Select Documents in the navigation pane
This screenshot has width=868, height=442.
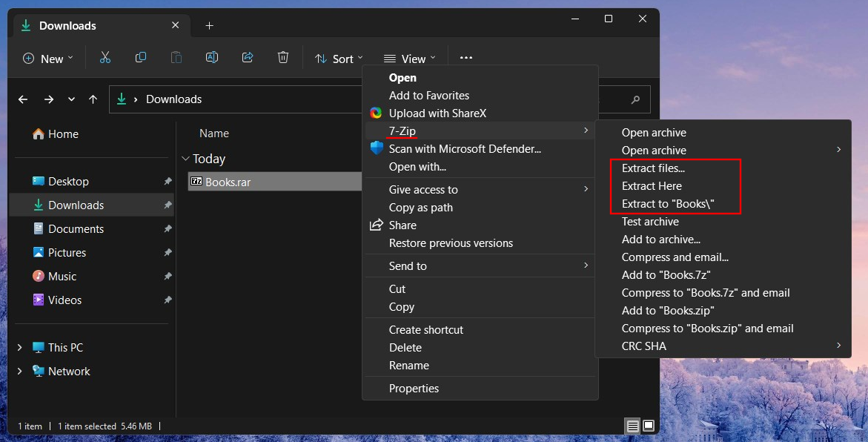click(x=76, y=229)
